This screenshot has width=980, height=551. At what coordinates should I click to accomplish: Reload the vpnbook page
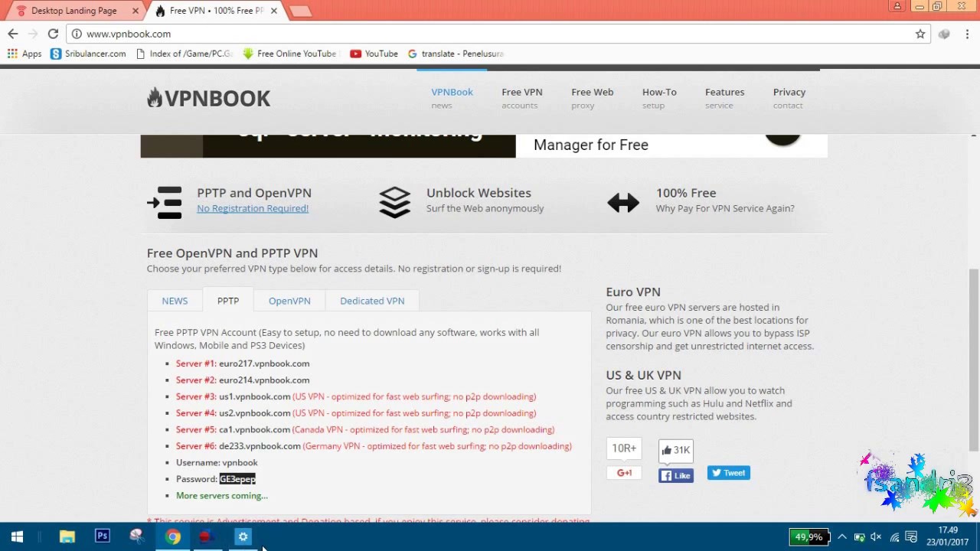tap(53, 34)
